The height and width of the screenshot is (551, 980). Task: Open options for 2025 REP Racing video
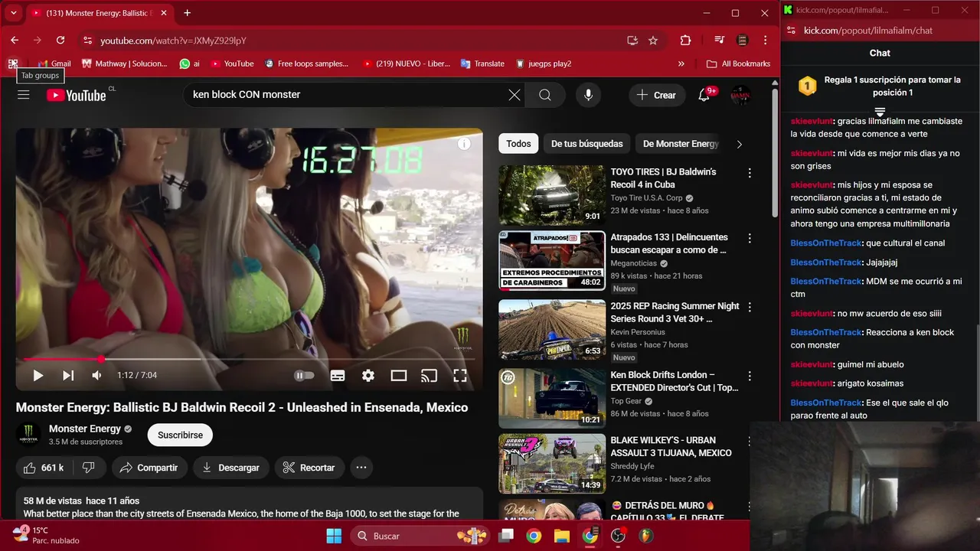750,307
